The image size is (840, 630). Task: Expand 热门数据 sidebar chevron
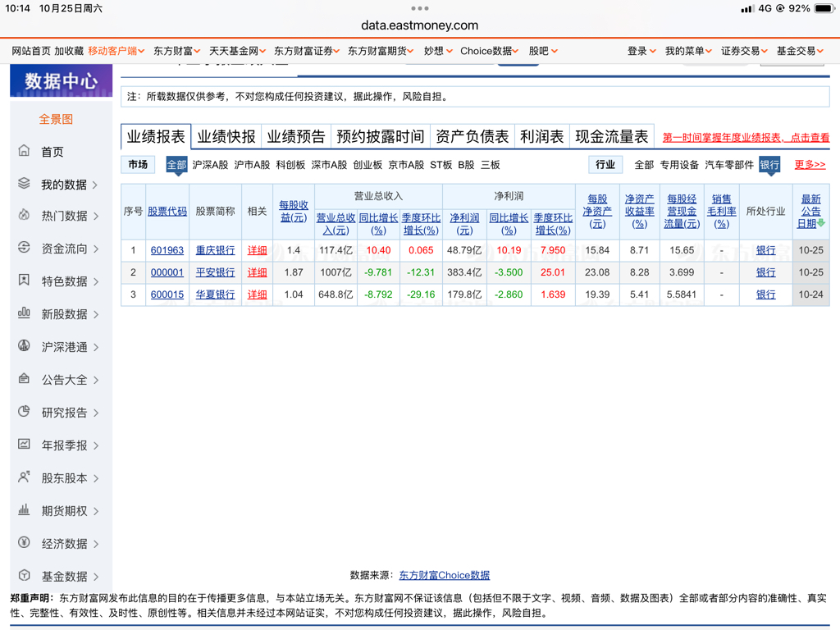click(96, 217)
